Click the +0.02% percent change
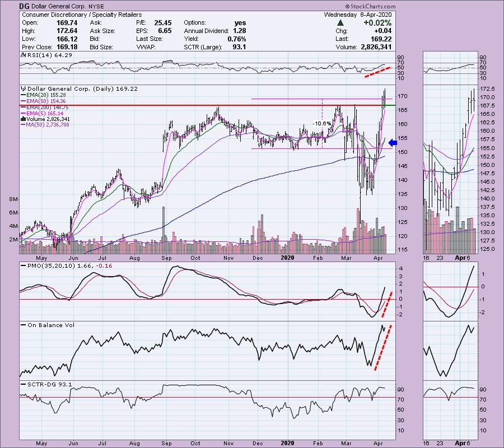 377,23
